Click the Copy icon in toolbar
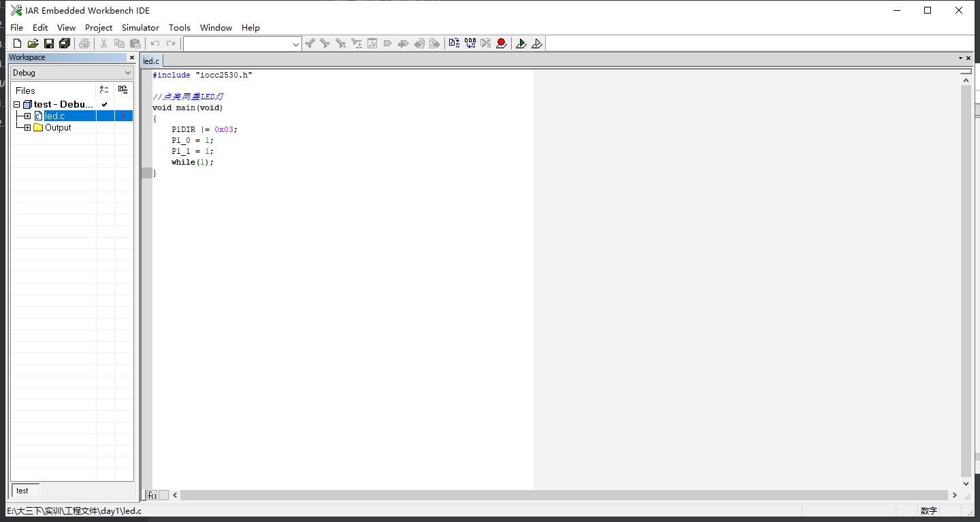Image resolution: width=980 pixels, height=522 pixels. click(x=119, y=44)
